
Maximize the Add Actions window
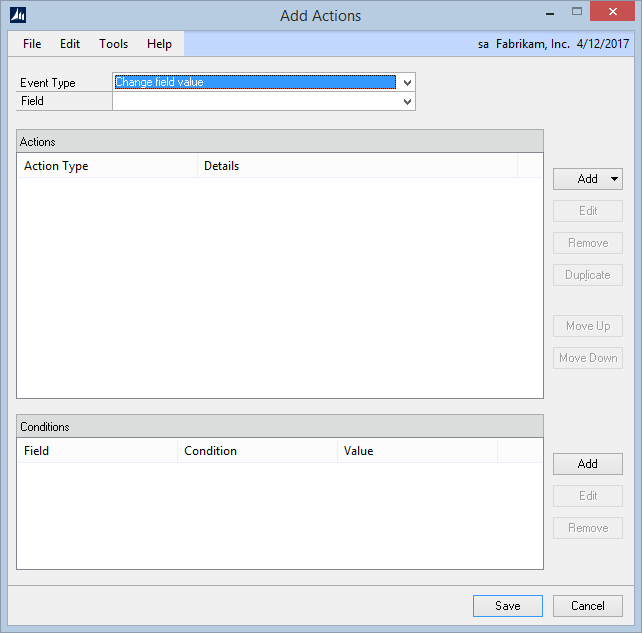click(576, 11)
